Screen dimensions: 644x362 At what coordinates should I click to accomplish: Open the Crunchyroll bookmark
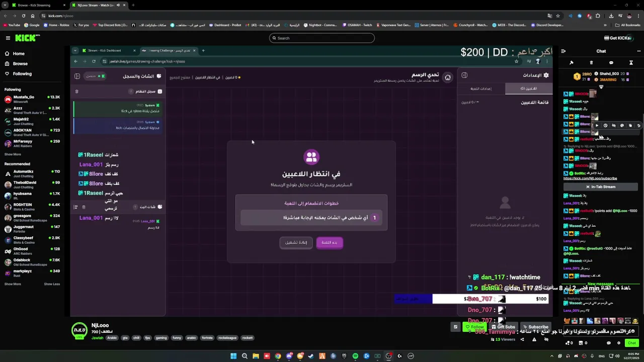(470, 25)
